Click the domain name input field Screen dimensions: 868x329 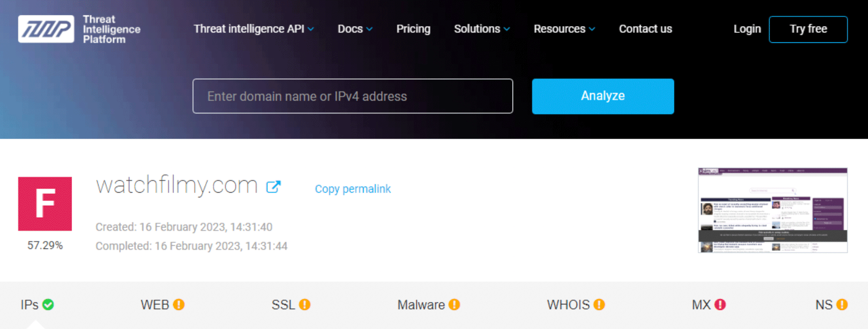pyautogui.click(x=353, y=96)
